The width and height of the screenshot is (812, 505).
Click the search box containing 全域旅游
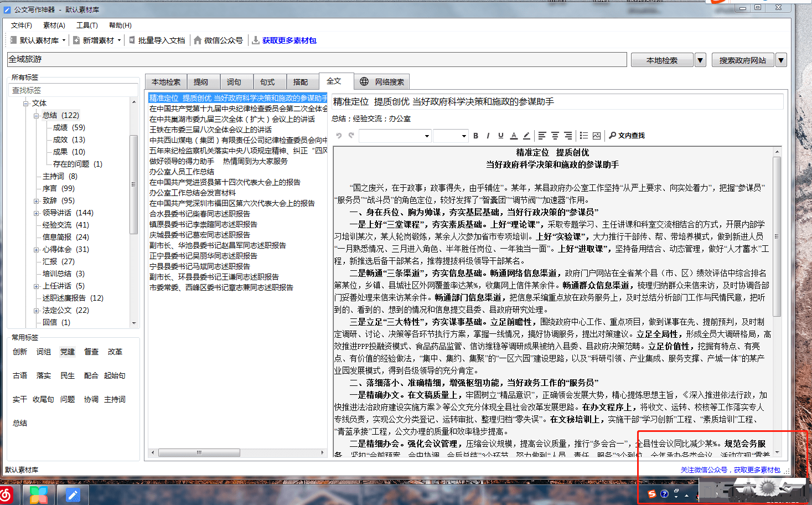(317, 59)
